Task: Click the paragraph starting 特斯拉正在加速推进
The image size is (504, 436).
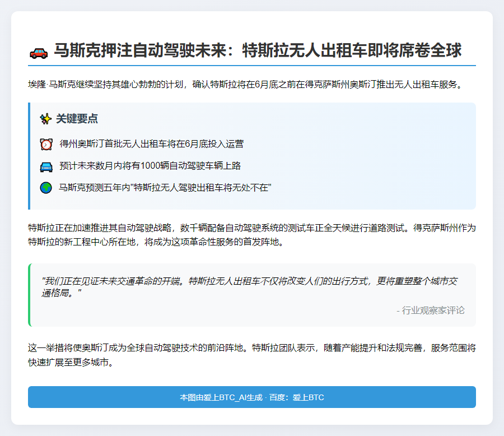Action: pyautogui.click(x=251, y=235)
